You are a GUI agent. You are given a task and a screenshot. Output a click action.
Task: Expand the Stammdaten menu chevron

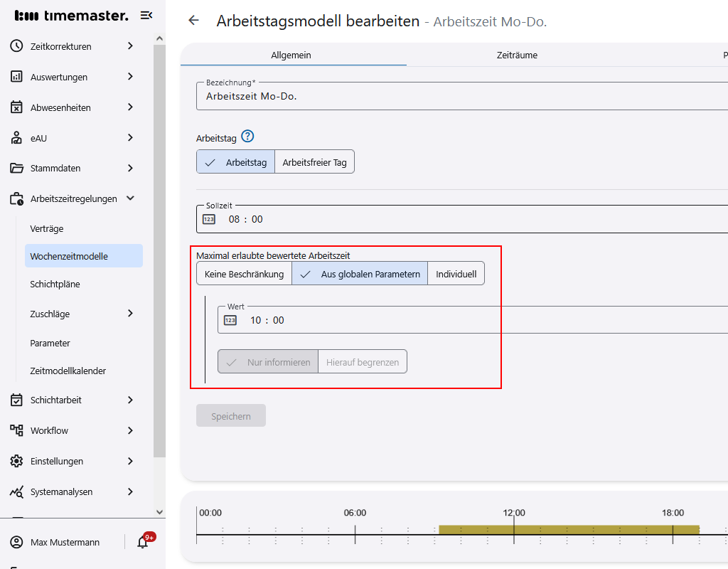[x=130, y=169]
